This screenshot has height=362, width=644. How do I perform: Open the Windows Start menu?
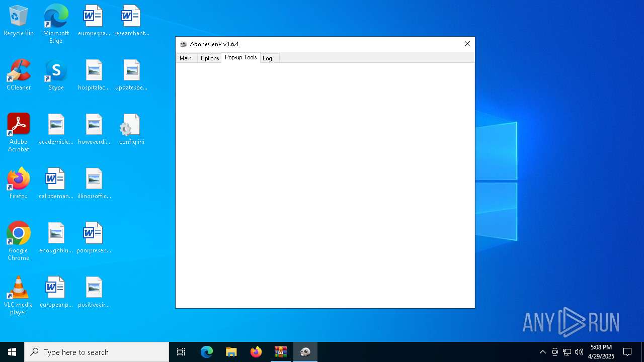12,352
